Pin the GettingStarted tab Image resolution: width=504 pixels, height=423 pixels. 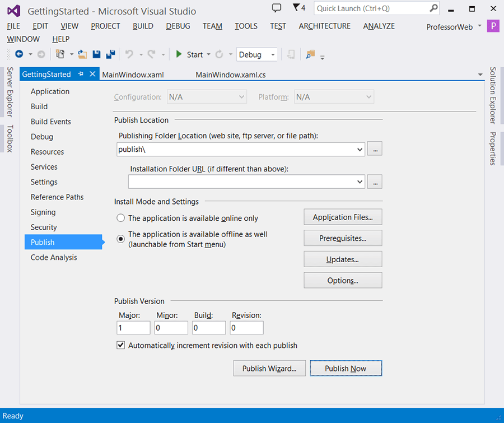pyautogui.click(x=81, y=74)
